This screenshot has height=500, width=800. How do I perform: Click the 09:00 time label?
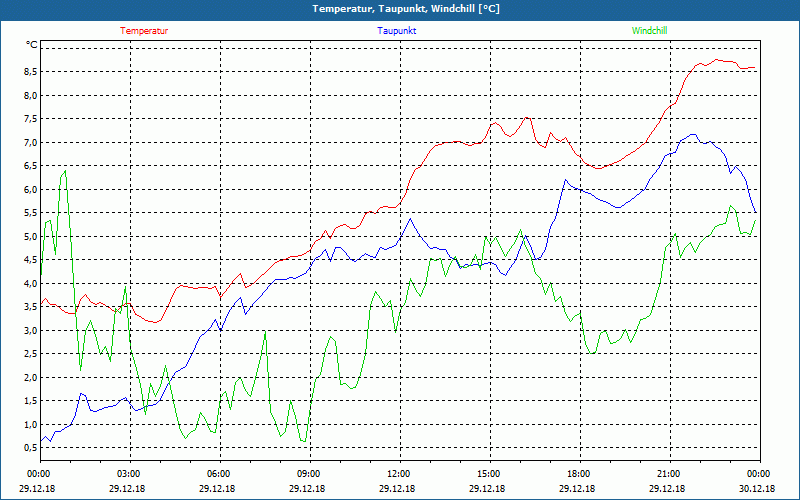[307, 474]
